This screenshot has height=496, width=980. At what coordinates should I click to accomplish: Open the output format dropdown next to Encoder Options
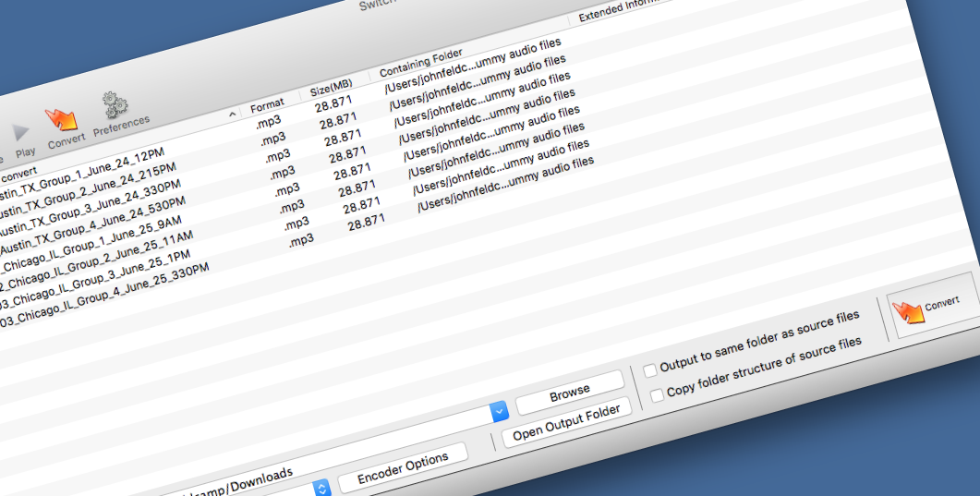tap(321, 488)
